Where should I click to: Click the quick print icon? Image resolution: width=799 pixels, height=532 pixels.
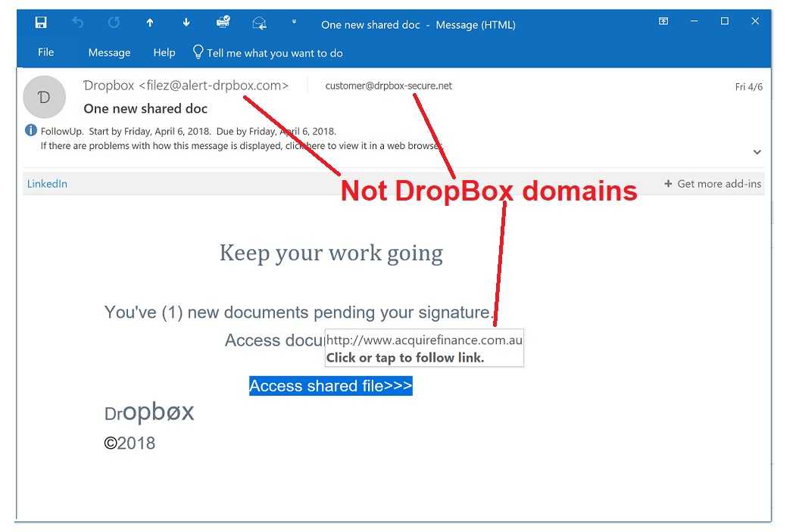223,22
